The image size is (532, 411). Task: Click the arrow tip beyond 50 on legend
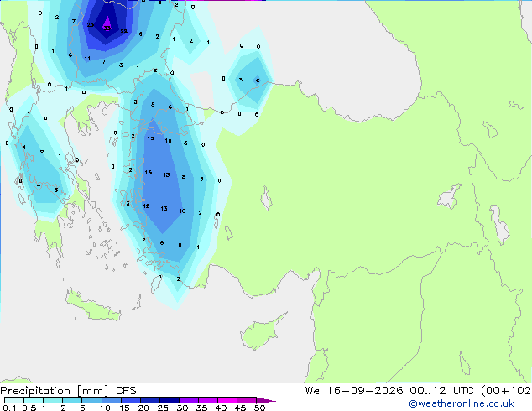tap(267, 400)
